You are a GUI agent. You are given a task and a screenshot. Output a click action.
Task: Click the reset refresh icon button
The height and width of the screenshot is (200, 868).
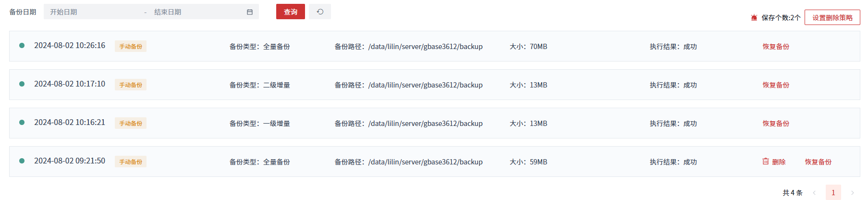click(x=320, y=12)
